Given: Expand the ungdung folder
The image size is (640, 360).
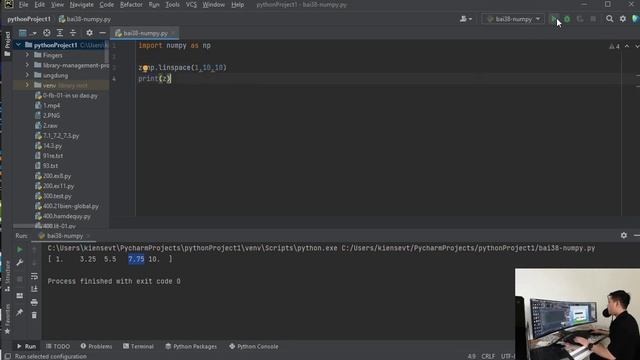Looking at the screenshot, I should pos(27,75).
